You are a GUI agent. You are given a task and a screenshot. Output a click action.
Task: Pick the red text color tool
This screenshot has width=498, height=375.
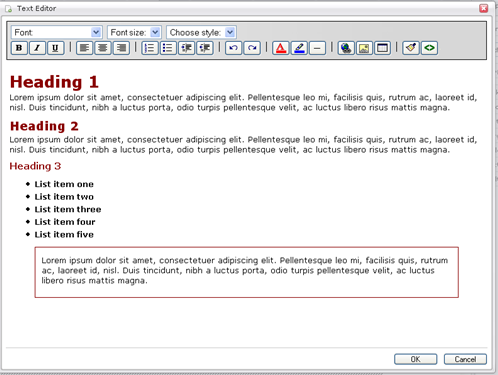point(281,48)
